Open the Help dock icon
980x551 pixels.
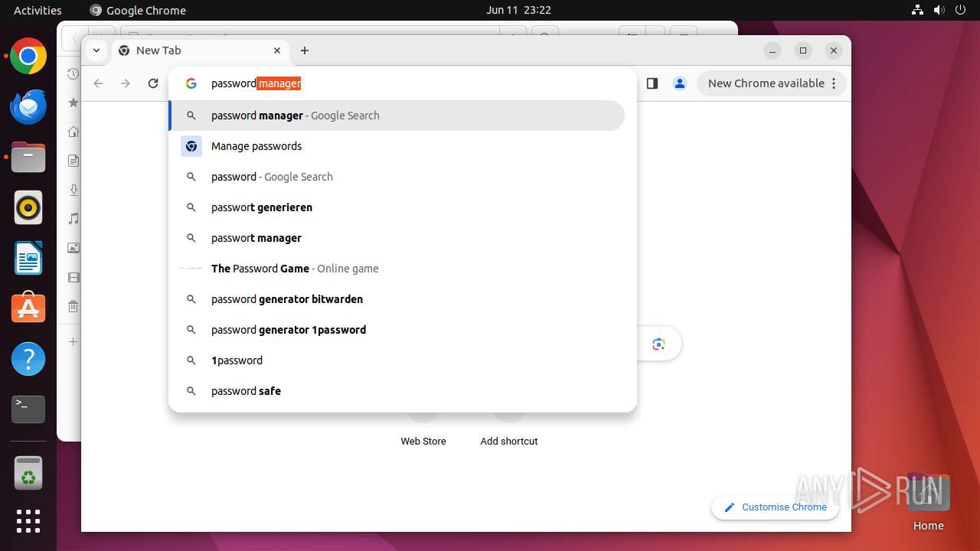click(x=28, y=359)
